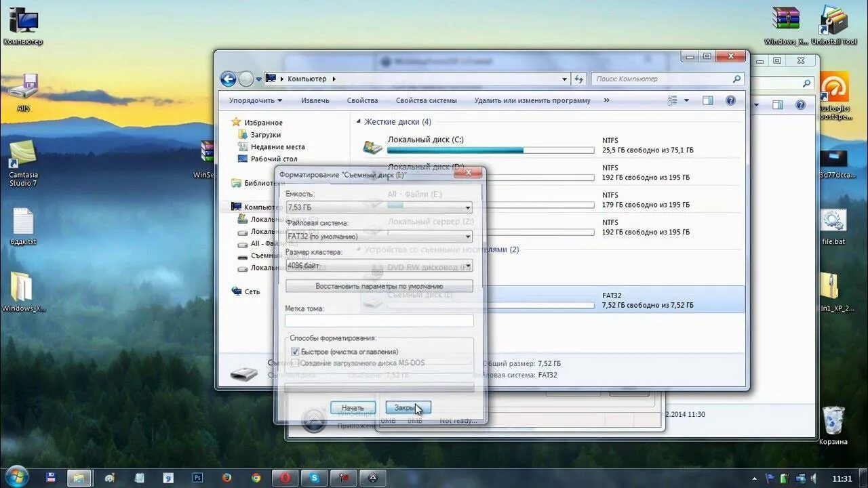Click the search magnifier icon in Explorer

[x=736, y=79]
